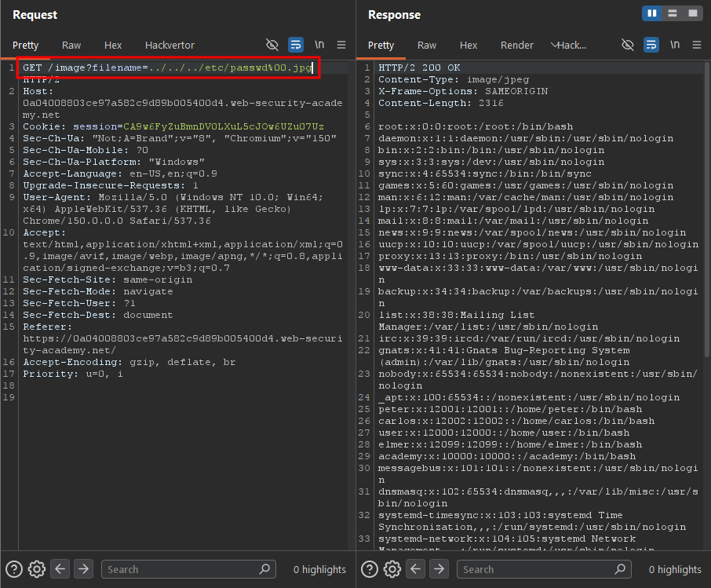Open help icon below Response panel

tap(370, 569)
